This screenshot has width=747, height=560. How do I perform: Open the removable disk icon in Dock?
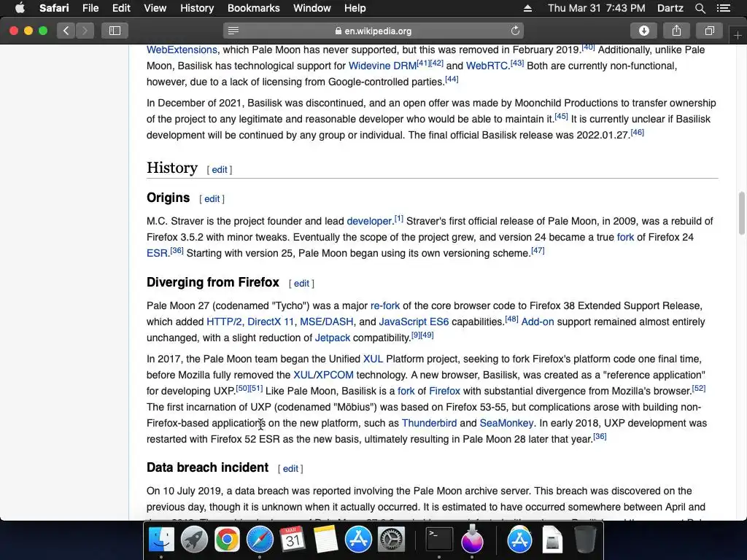pyautogui.click(x=552, y=540)
